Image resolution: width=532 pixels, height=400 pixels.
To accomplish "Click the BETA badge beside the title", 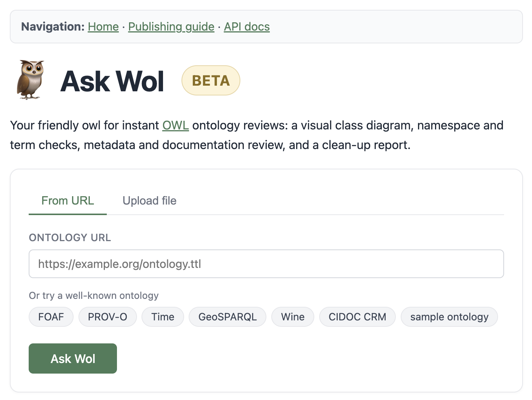I will coord(211,80).
